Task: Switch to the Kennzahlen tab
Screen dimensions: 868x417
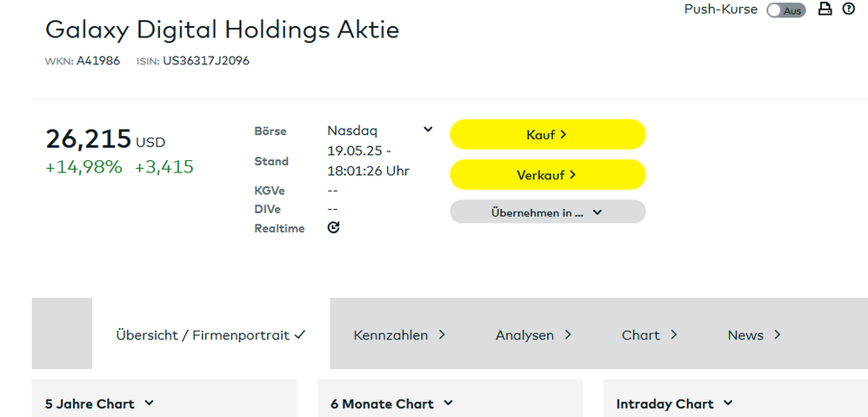Action: point(399,335)
